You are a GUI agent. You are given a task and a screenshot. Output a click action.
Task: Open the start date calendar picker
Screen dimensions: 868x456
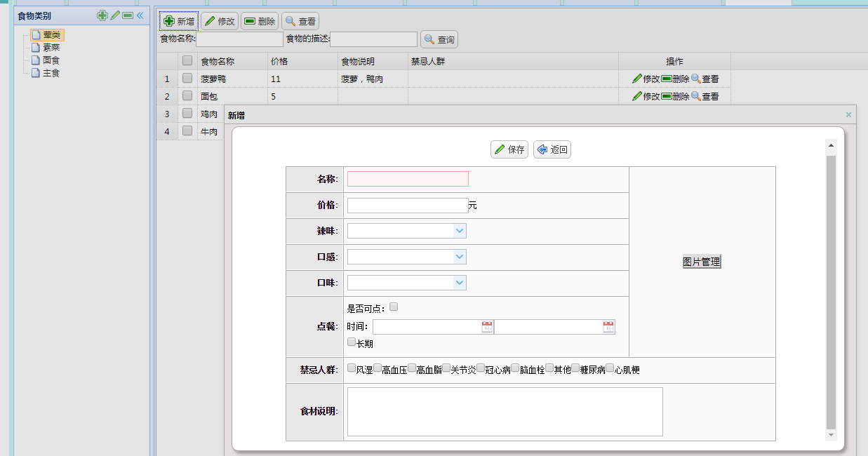point(487,327)
